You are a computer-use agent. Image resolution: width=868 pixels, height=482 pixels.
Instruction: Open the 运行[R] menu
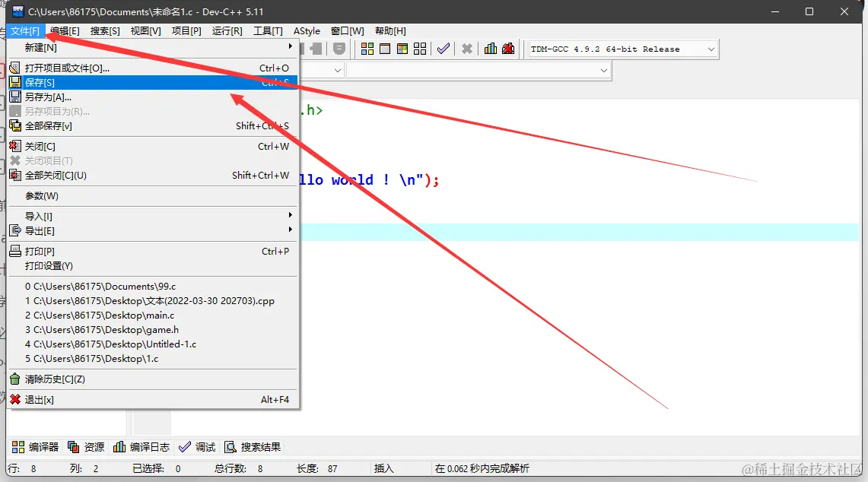[227, 31]
